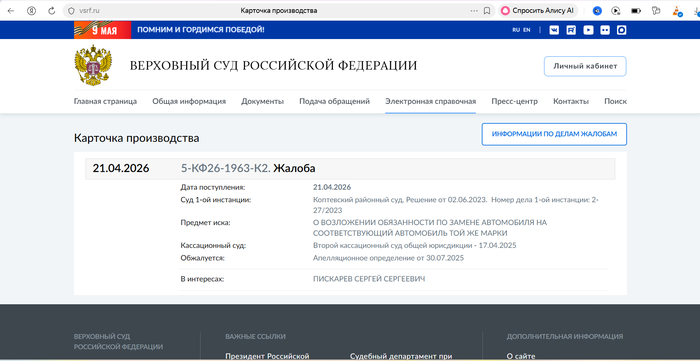Switch site language to RU
The width and height of the screenshot is (700, 361).
516,30
